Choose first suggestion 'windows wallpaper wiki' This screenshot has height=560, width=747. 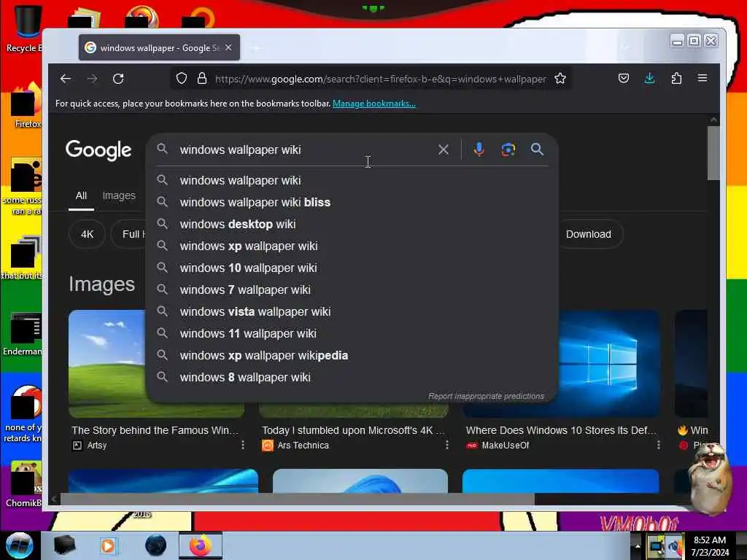(x=352, y=181)
